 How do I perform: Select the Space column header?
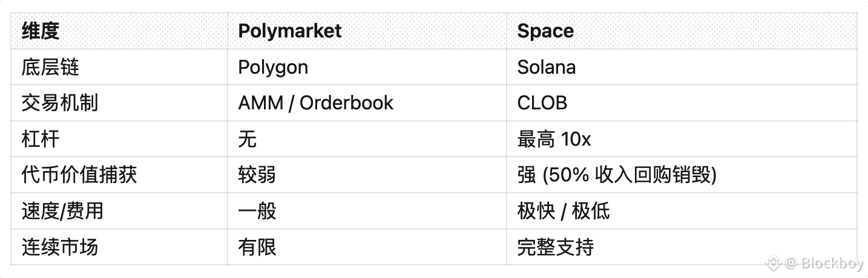pos(545,31)
